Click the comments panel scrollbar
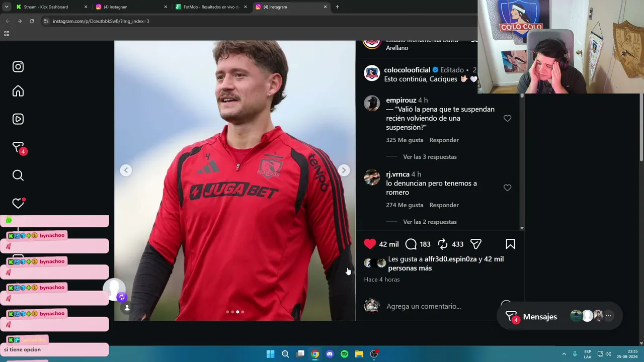Viewport: 644px width, 362px height. (522, 161)
